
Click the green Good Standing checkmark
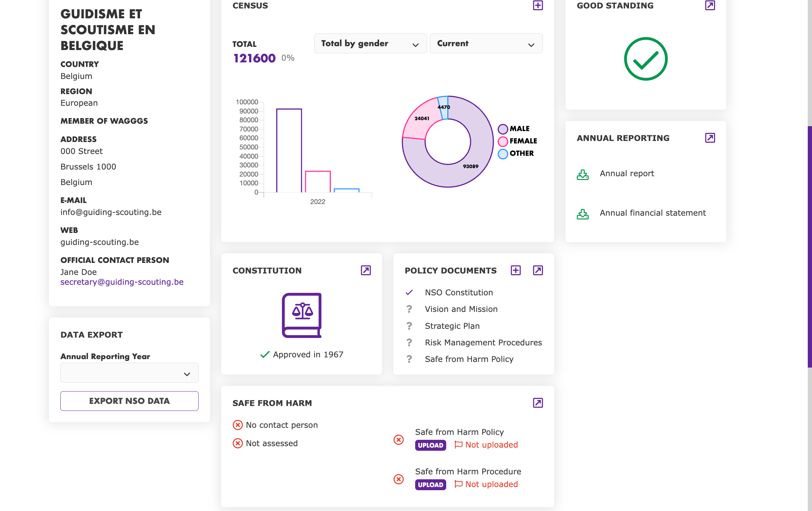646,59
